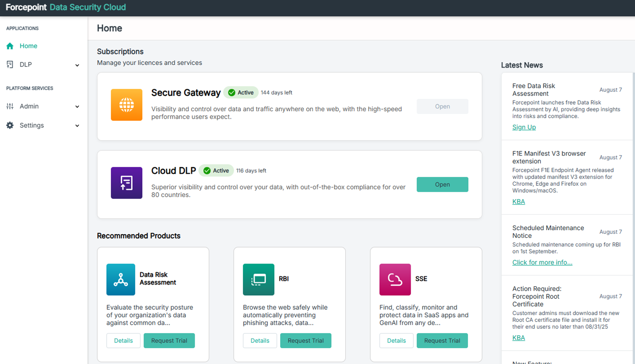Open the Cloud DLP application
This screenshot has height=364, width=635.
(x=442, y=185)
